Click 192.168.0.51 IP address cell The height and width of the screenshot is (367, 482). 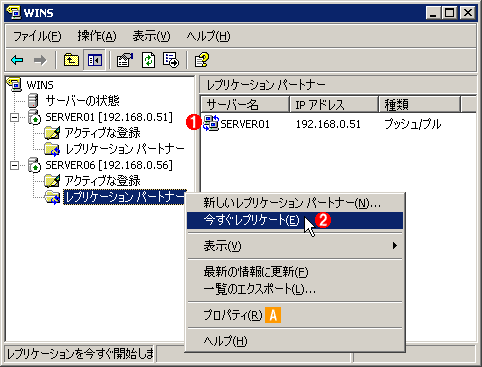(328, 124)
